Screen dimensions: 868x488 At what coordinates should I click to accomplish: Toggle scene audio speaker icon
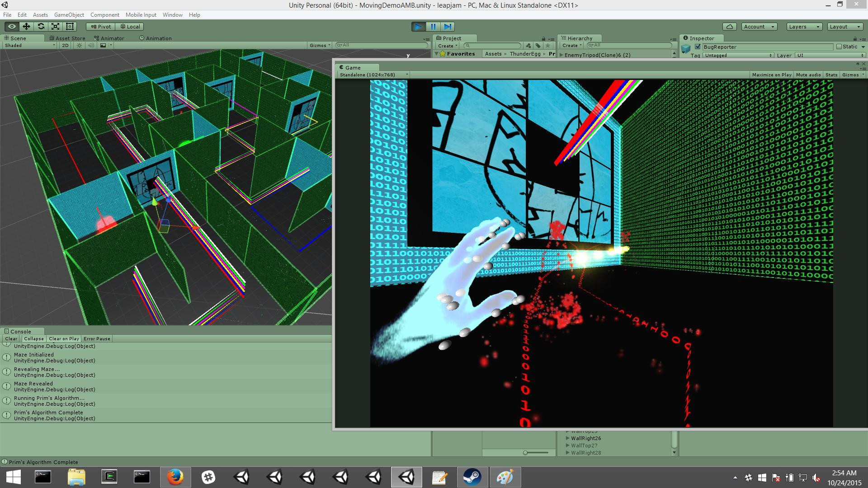click(x=91, y=45)
